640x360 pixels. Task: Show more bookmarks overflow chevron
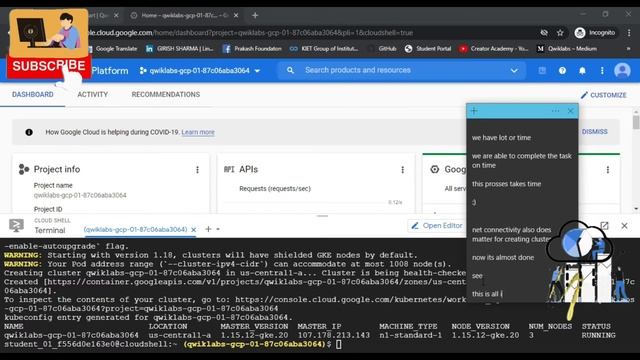pyautogui.click(x=628, y=49)
